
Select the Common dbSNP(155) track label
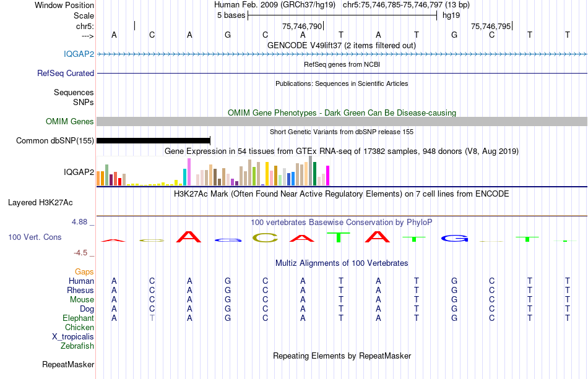point(54,141)
